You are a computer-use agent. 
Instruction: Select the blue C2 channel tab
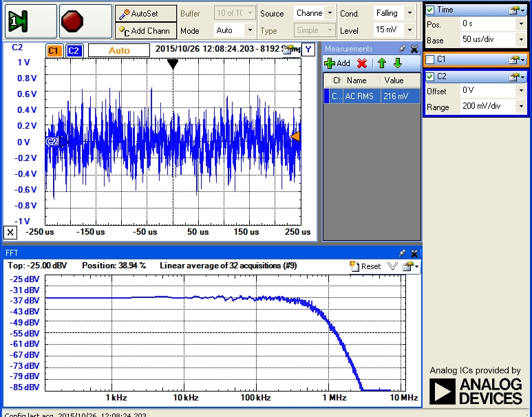click(75, 50)
